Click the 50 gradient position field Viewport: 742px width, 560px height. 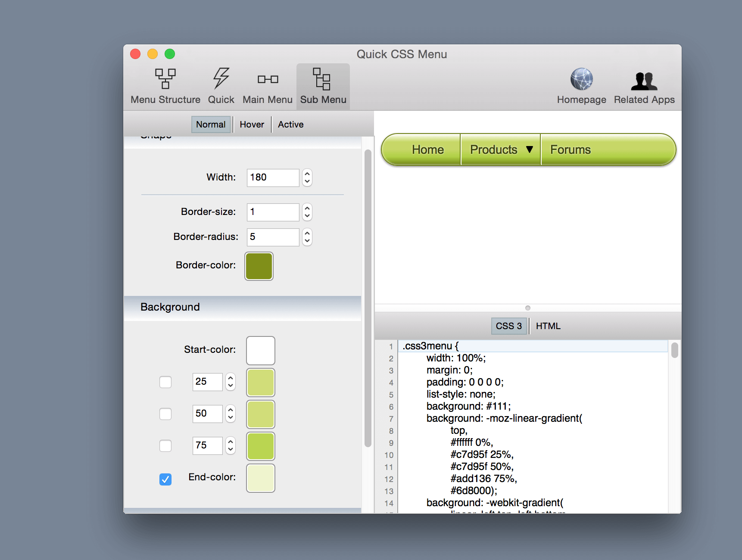pos(207,414)
